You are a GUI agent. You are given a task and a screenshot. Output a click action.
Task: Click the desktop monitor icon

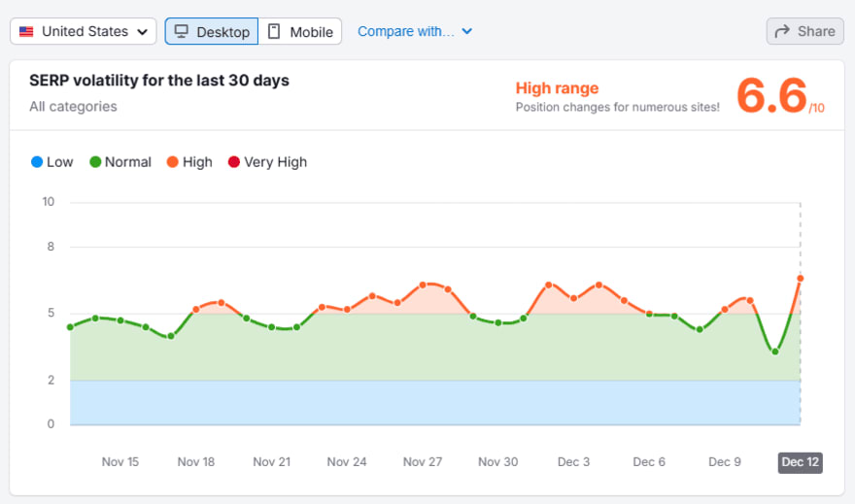click(181, 31)
